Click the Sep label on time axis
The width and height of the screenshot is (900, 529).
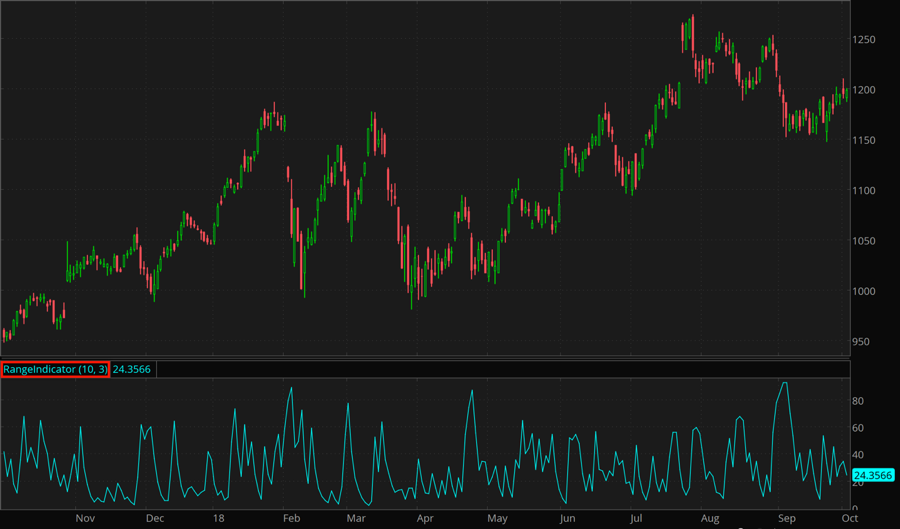point(787,519)
